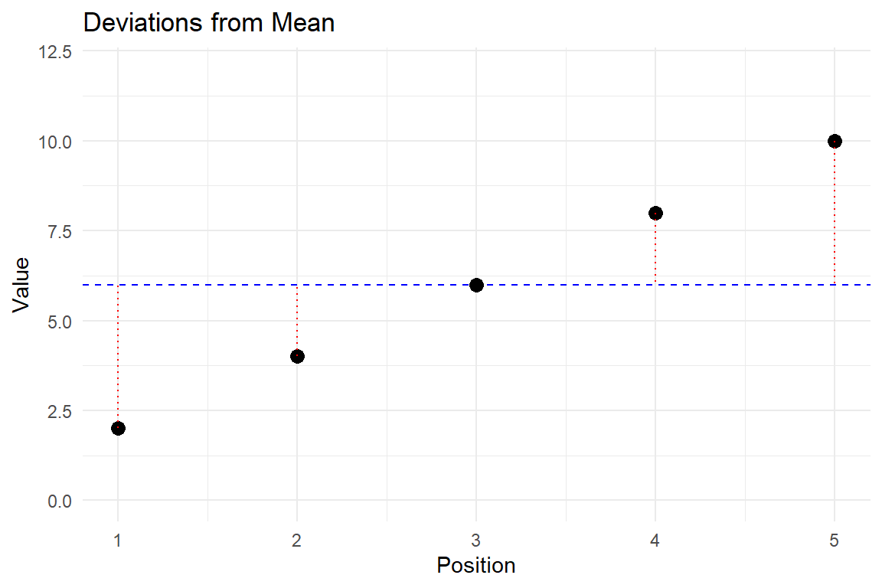This screenshot has height=588, width=882.
Task: Click the red dotted deviation line at position 5
Action: click(x=835, y=214)
